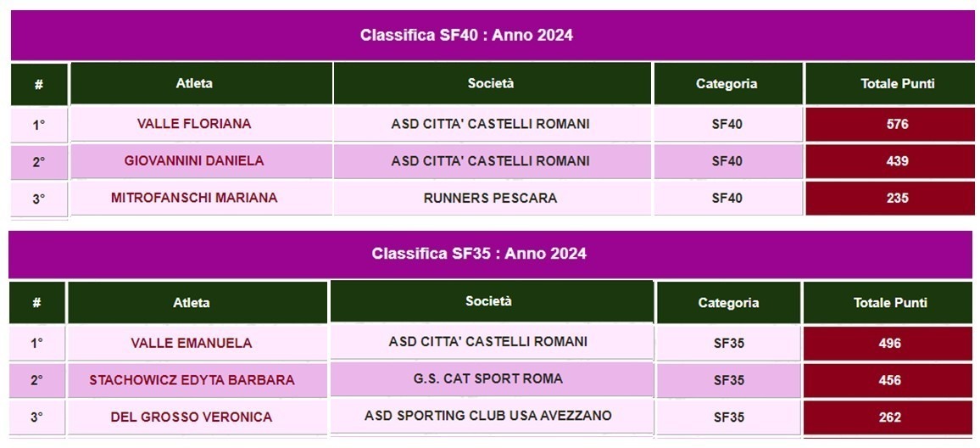Click the 496 total points cell
This screenshot has width=980, height=448.
[x=888, y=343]
